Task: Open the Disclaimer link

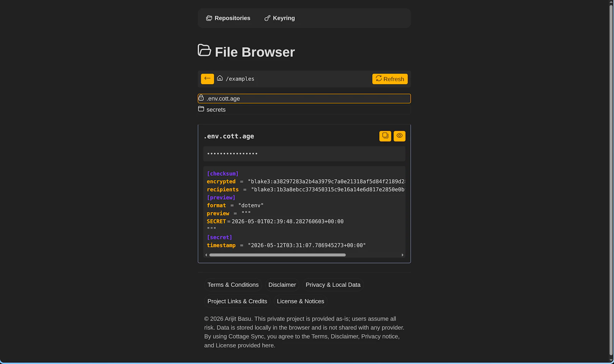Action: 282,285
